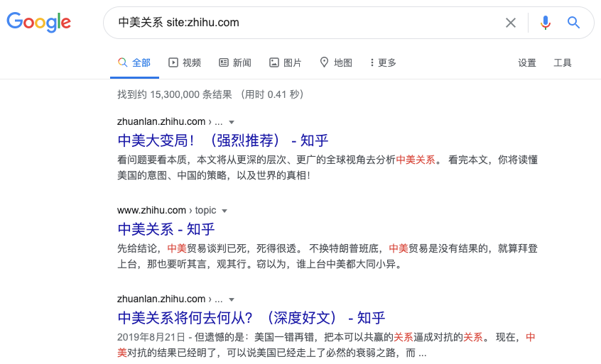The height and width of the screenshot is (364, 601).
Task: Click the Google logo
Action: [x=38, y=22]
